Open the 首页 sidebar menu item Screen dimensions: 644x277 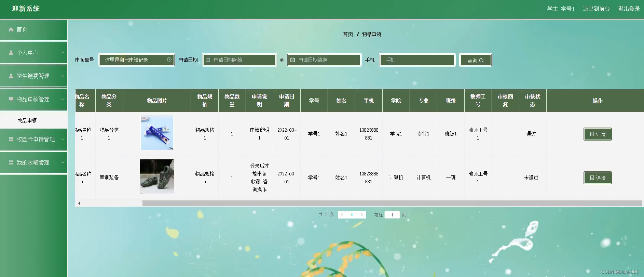tap(33, 30)
